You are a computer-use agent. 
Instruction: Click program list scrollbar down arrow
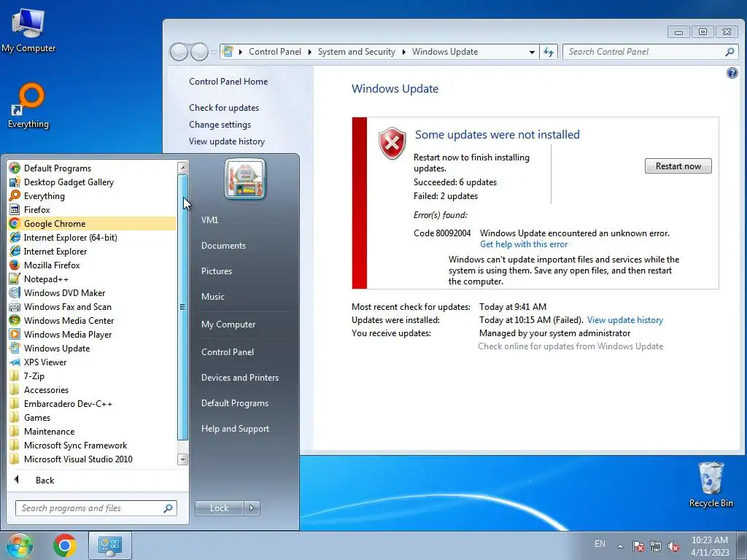[182, 459]
